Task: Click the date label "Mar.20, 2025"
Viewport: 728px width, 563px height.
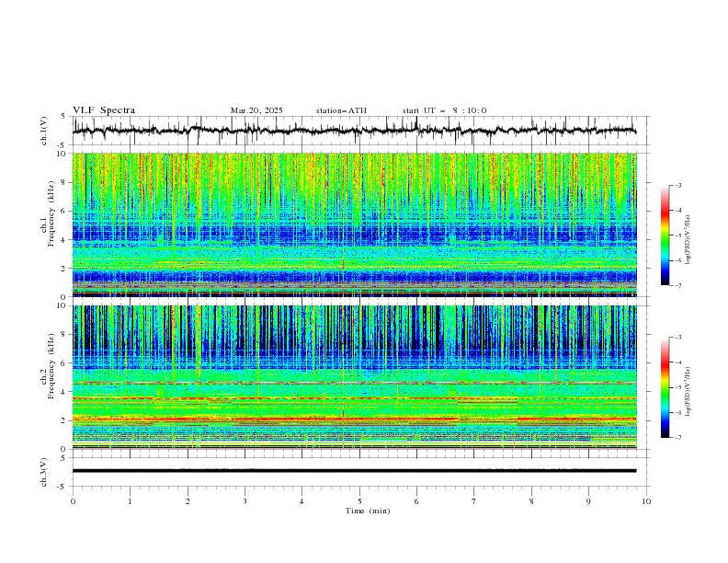Action: click(x=256, y=110)
